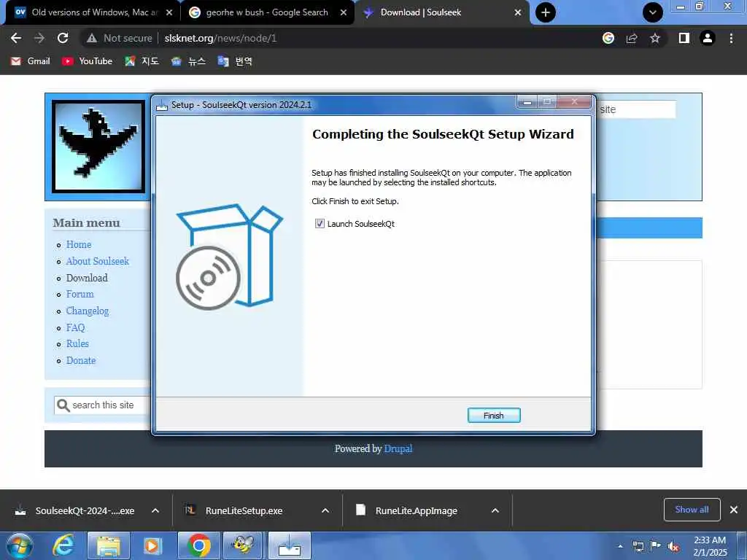The height and width of the screenshot is (560, 747).
Task: Expand options for RuneLiteSetup.exe download
Action: click(325, 510)
